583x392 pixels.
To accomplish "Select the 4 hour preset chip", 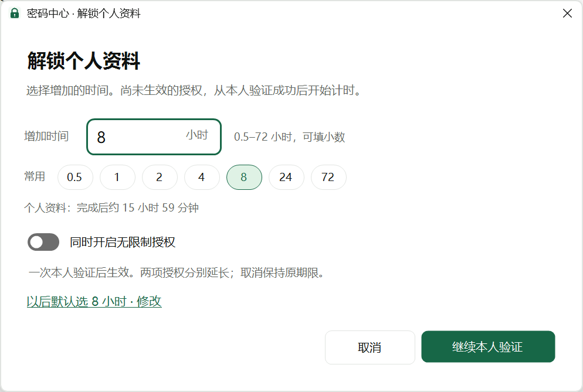I will [202, 177].
